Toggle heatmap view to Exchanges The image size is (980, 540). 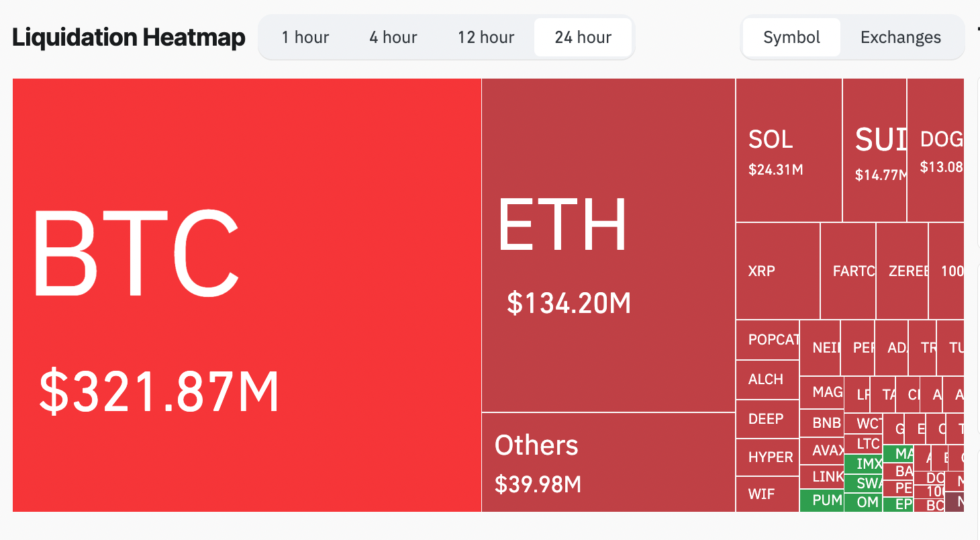tap(900, 37)
